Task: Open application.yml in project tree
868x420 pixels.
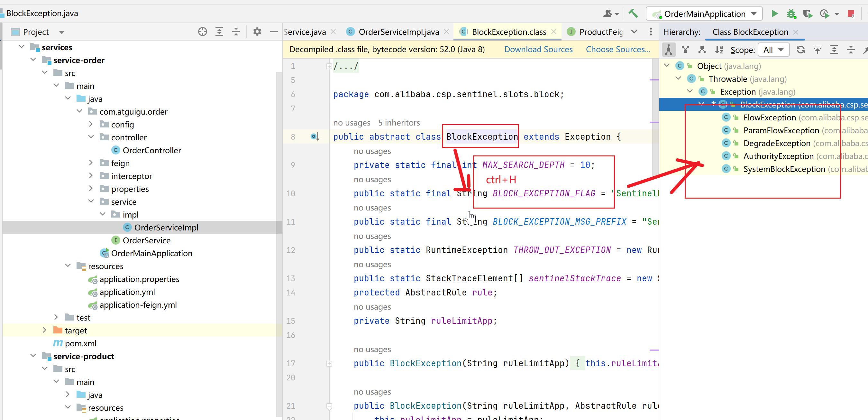Action: [127, 292]
